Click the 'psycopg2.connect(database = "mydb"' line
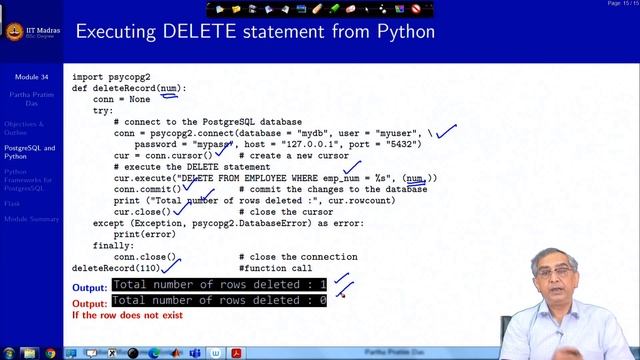640x360 pixels. tap(273, 133)
